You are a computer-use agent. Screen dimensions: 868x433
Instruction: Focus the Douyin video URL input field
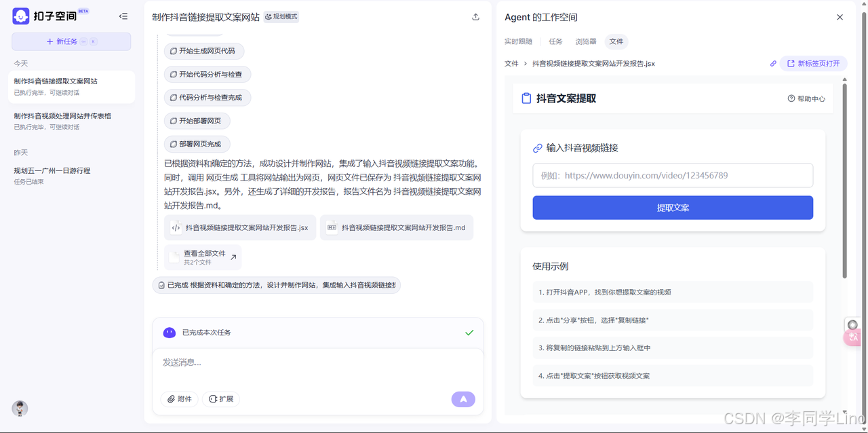[673, 175]
